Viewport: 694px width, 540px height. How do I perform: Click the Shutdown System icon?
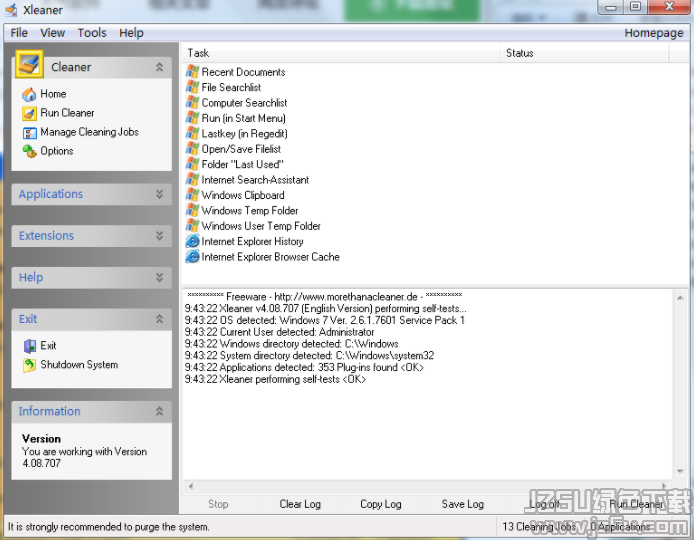29,365
